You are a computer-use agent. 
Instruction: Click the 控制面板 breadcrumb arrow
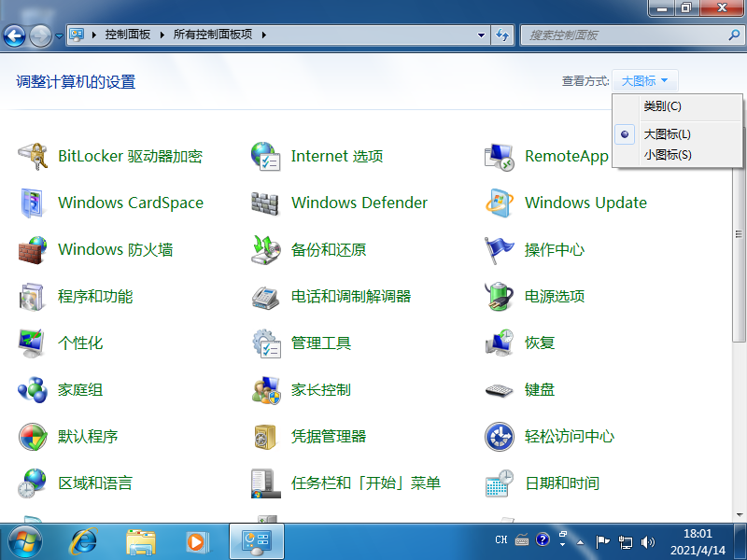click(x=163, y=35)
